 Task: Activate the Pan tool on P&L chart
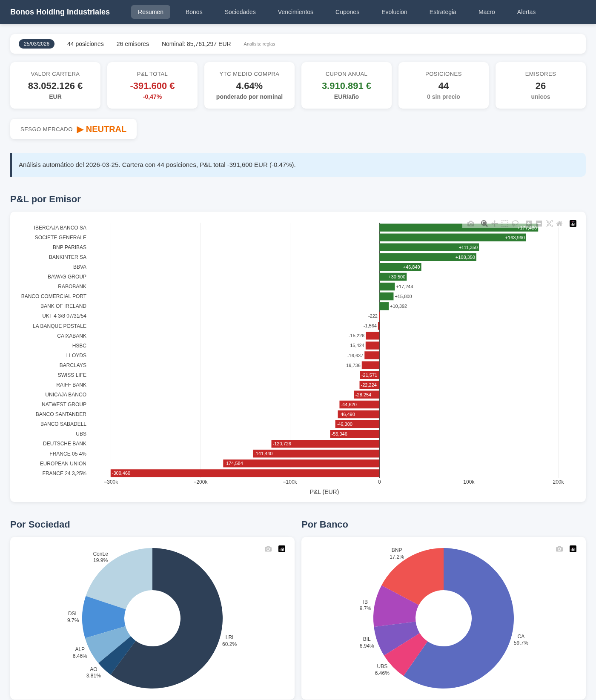pos(495,224)
